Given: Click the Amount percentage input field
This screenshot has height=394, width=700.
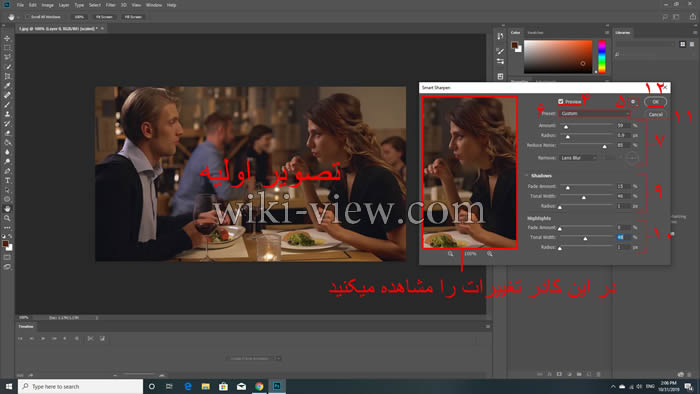Looking at the screenshot, I should (x=623, y=126).
